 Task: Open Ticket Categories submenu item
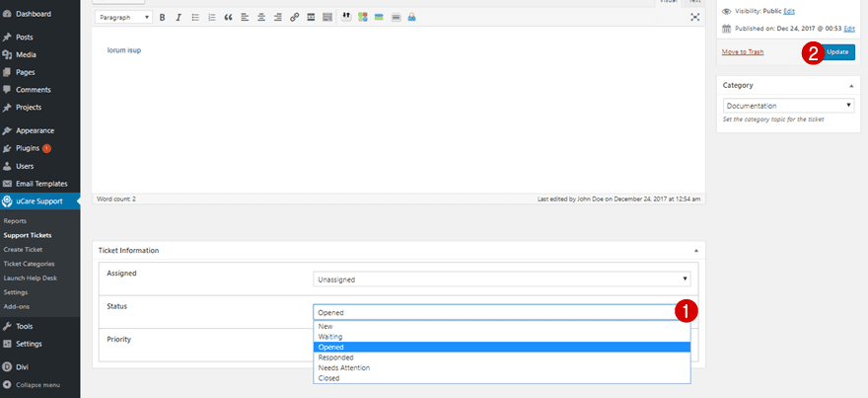coord(29,264)
